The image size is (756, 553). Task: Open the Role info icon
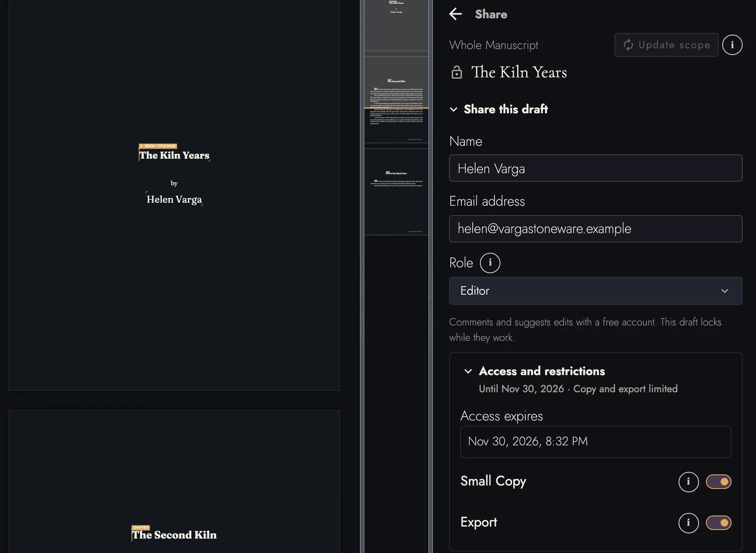click(490, 263)
